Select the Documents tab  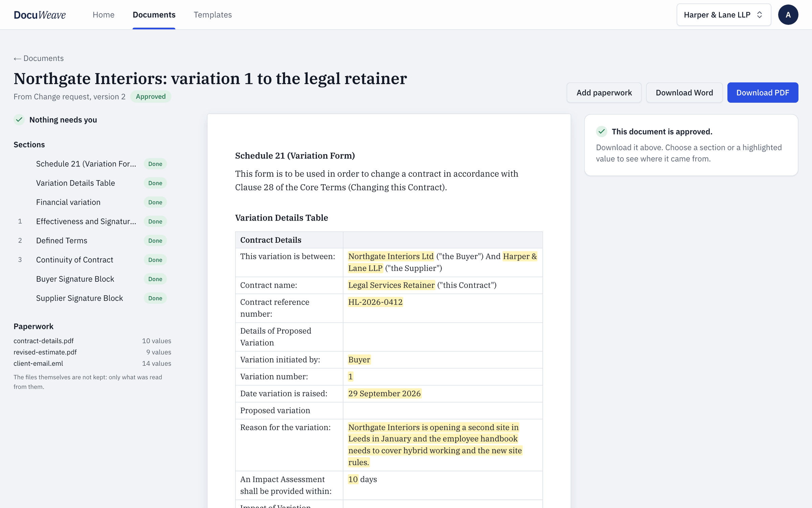154,15
